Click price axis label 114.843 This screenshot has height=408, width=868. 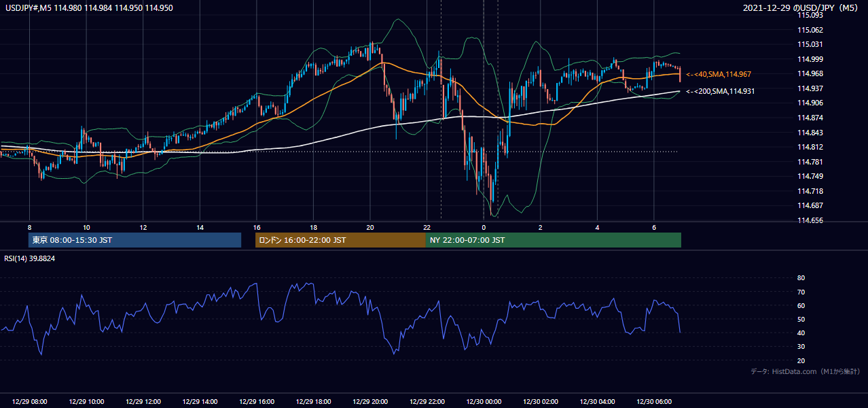pyautogui.click(x=810, y=133)
